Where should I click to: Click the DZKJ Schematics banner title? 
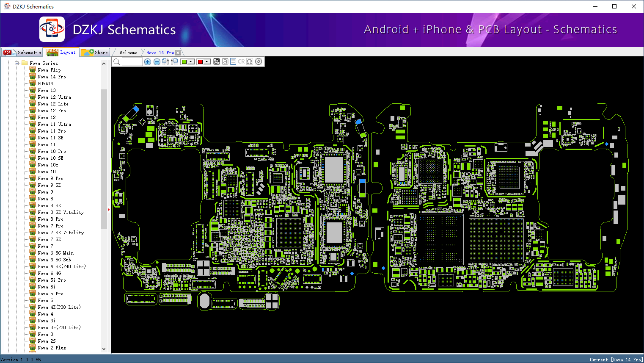coord(124,30)
